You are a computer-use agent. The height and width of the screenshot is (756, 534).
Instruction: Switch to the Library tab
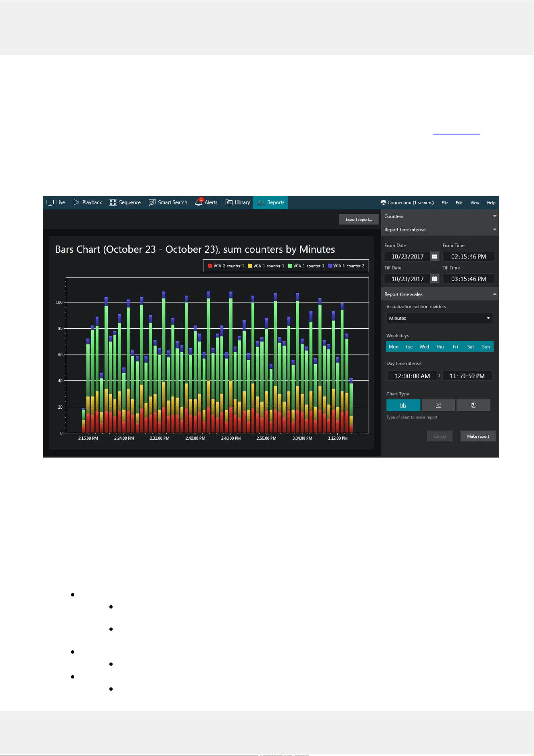pyautogui.click(x=238, y=202)
